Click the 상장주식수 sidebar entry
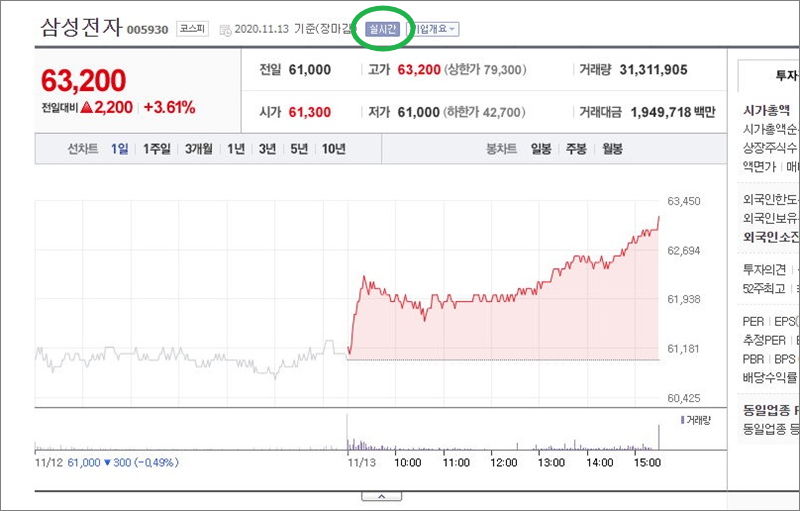The width and height of the screenshot is (800, 511). (x=769, y=148)
